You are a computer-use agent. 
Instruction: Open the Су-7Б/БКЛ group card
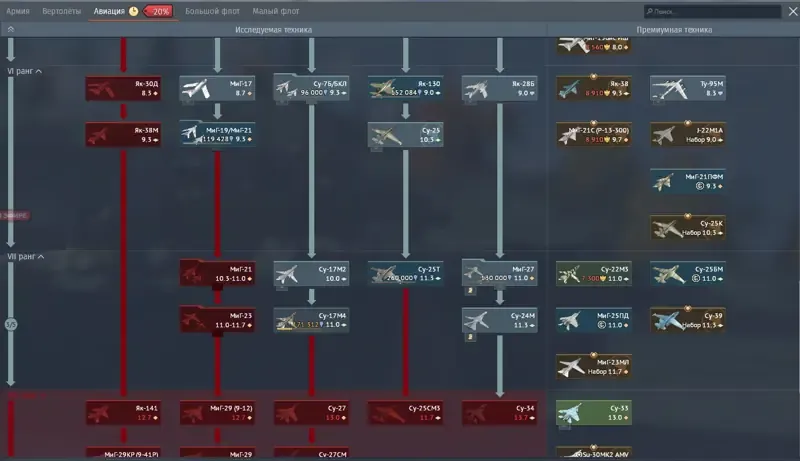pyautogui.click(x=311, y=87)
